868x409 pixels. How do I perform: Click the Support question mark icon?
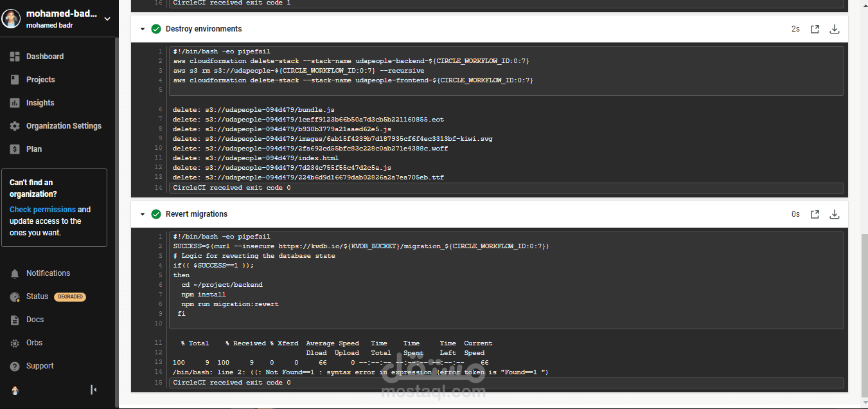(x=15, y=366)
